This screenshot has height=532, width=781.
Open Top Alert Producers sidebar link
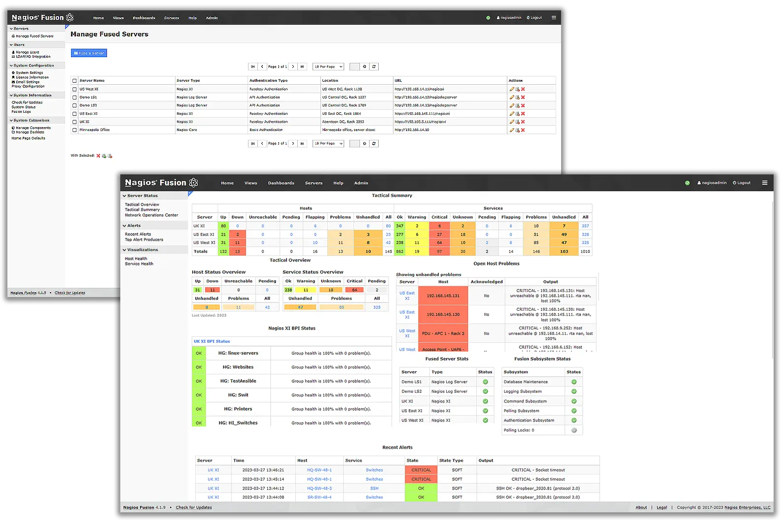tap(144, 240)
